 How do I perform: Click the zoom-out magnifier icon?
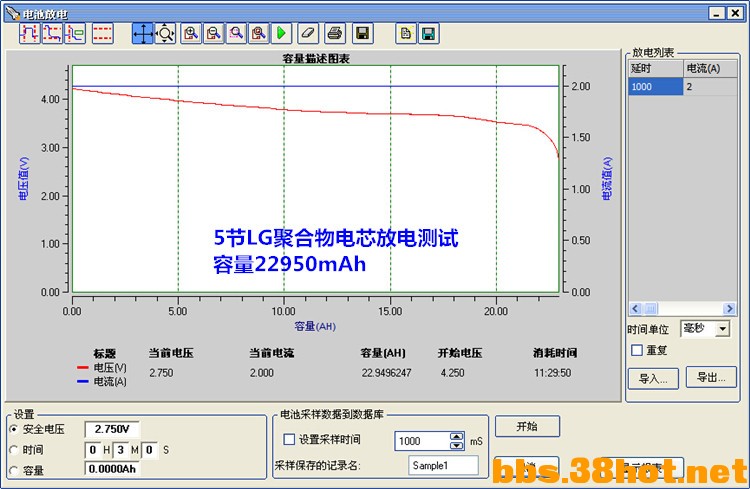coord(213,33)
